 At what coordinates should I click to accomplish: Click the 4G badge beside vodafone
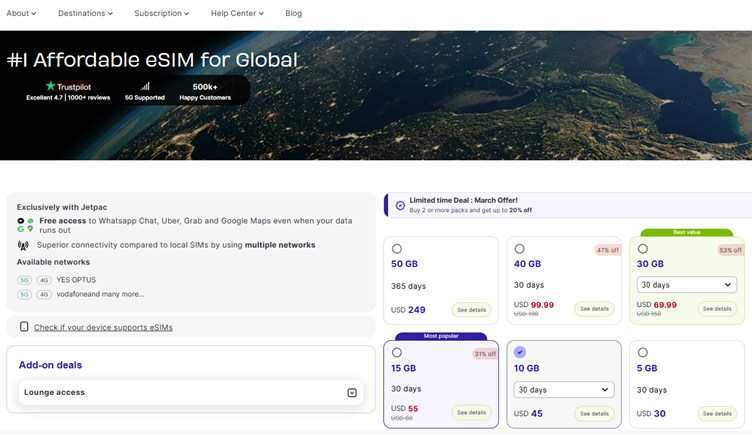point(44,294)
